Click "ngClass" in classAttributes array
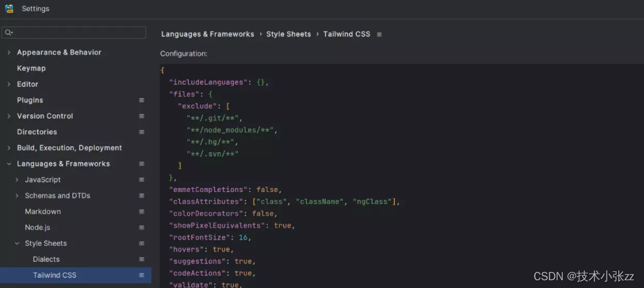The image size is (644, 288). [373, 202]
